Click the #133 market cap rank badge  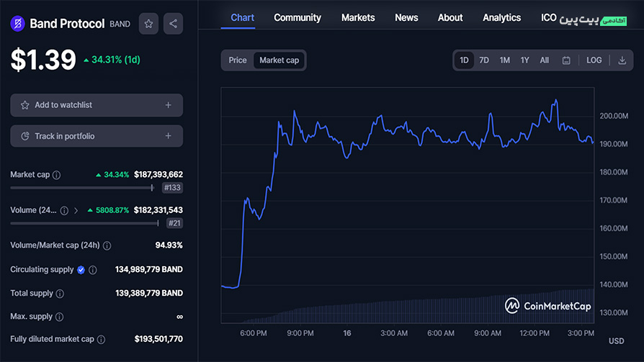tap(172, 188)
